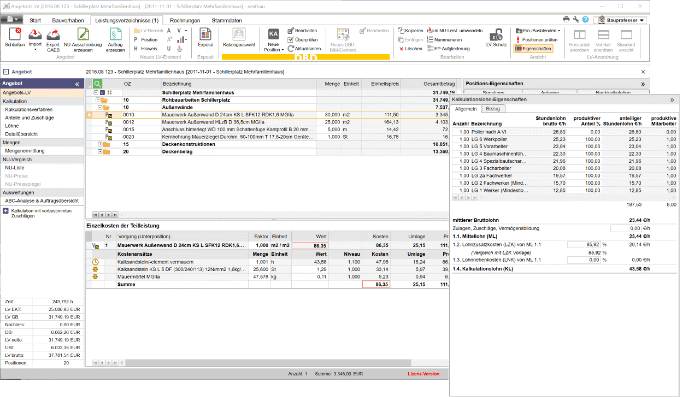Open Mengenermittlung in the sidebar

(x=24, y=151)
